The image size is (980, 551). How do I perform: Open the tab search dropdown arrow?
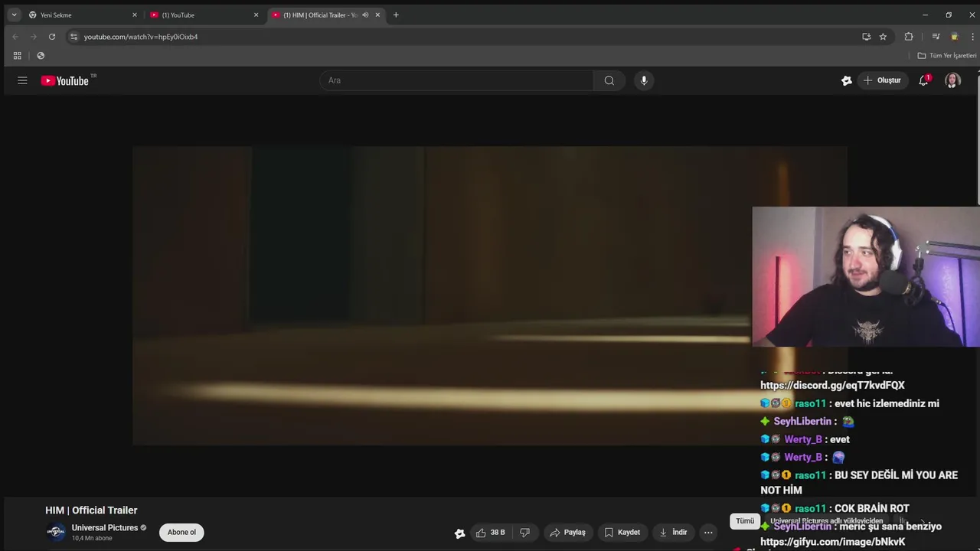pos(14,15)
